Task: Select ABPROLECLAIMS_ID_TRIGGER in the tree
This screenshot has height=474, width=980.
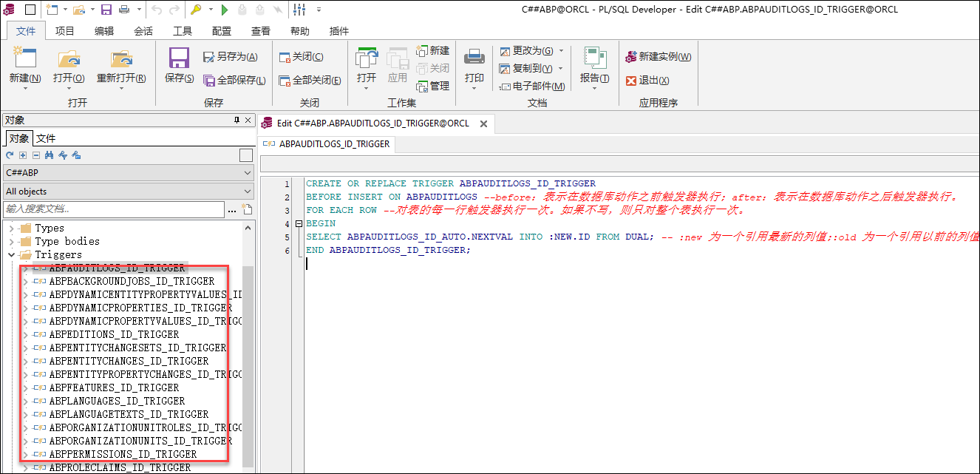Action: point(120,467)
